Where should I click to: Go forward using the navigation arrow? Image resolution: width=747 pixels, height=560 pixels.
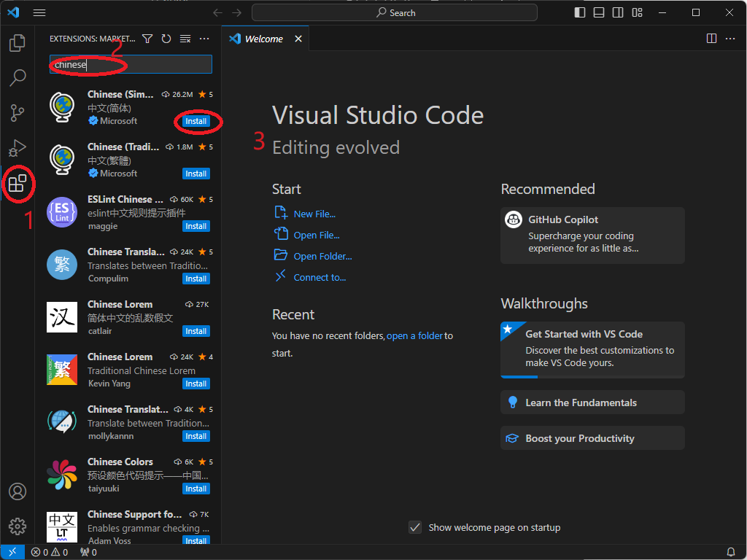[237, 13]
